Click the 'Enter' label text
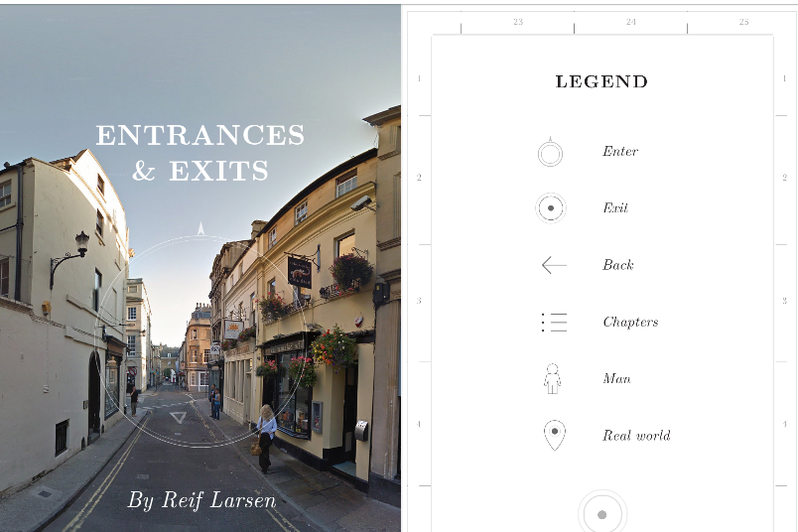798x532 pixels. point(620,151)
